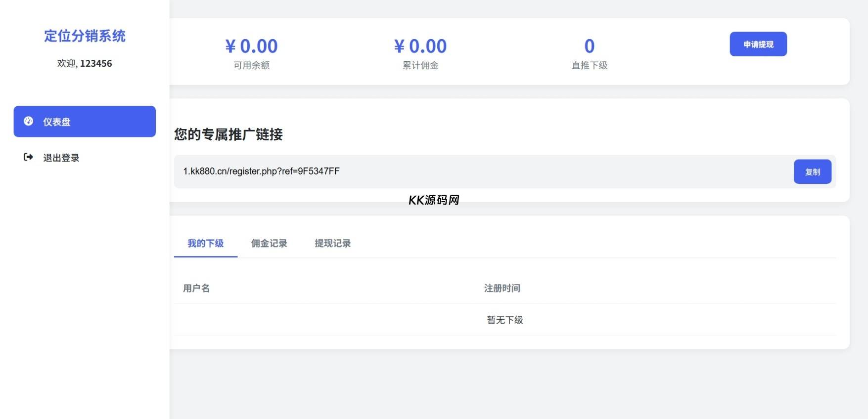
Task: Copy the link with 复制 button
Action: [813, 172]
